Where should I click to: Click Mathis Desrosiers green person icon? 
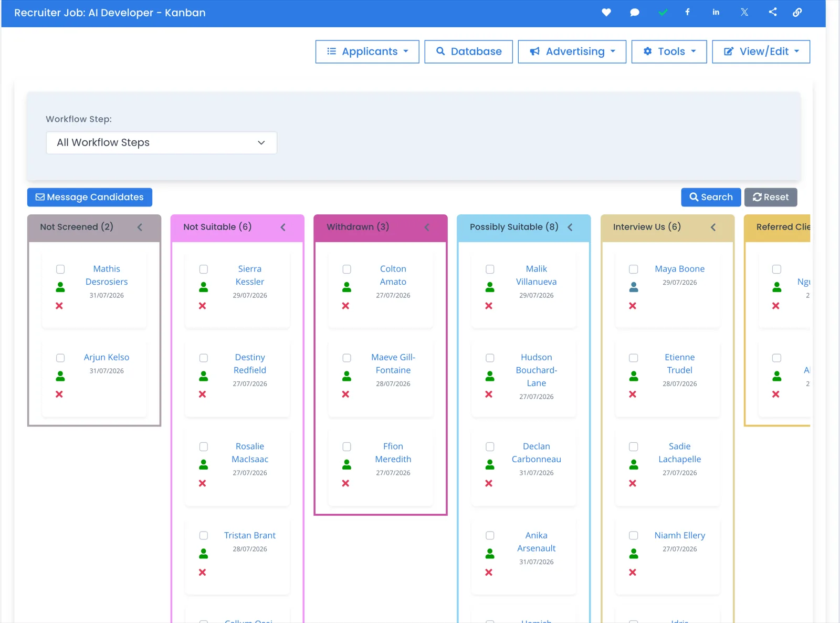60,287
